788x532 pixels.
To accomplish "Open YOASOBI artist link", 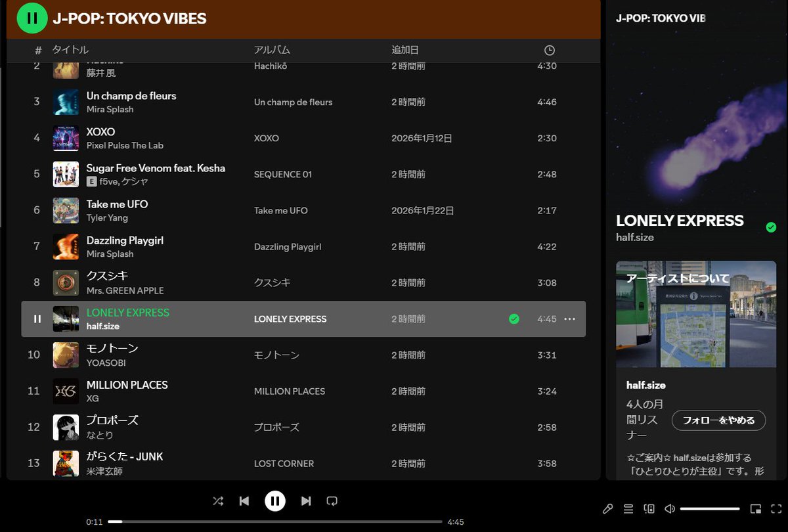I will 106,363.
